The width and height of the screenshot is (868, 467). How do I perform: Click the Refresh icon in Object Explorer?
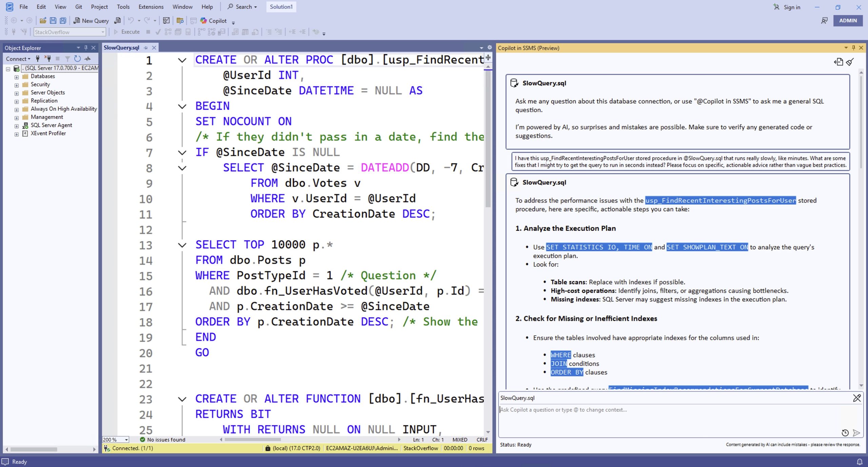click(77, 59)
